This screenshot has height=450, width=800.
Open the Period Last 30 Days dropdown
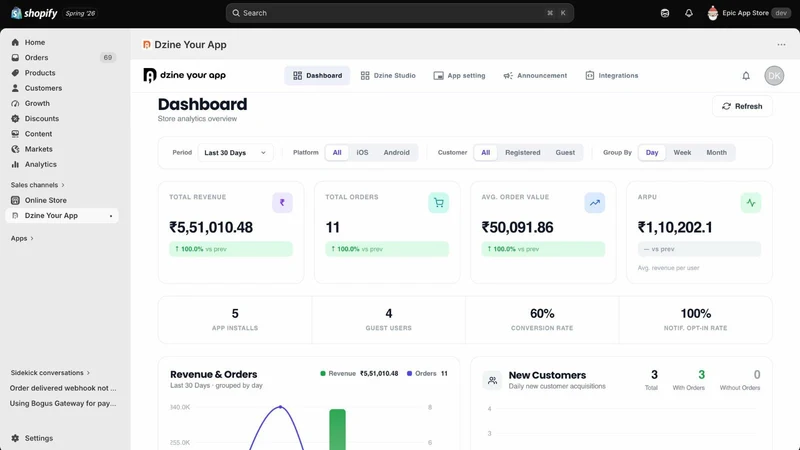click(235, 153)
